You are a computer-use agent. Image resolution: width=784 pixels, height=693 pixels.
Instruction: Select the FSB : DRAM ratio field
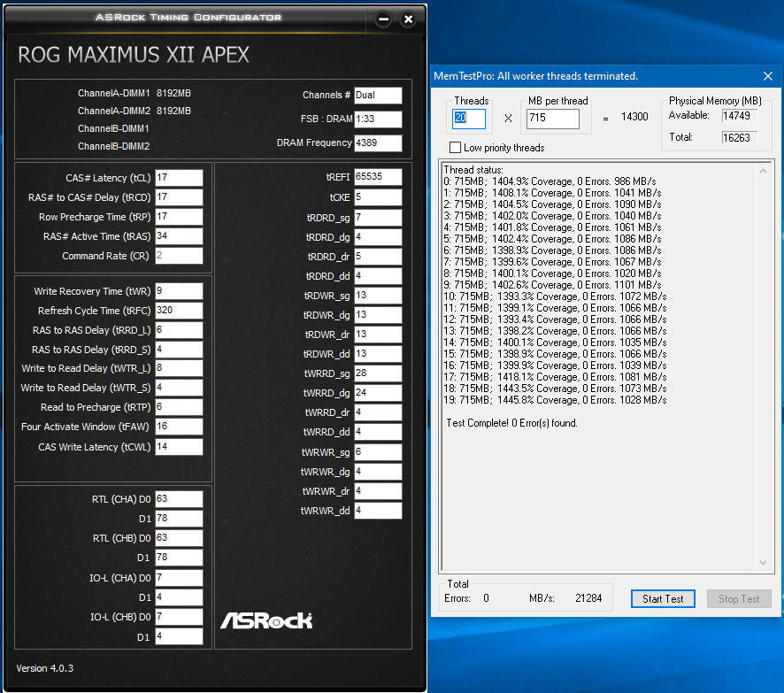click(378, 119)
